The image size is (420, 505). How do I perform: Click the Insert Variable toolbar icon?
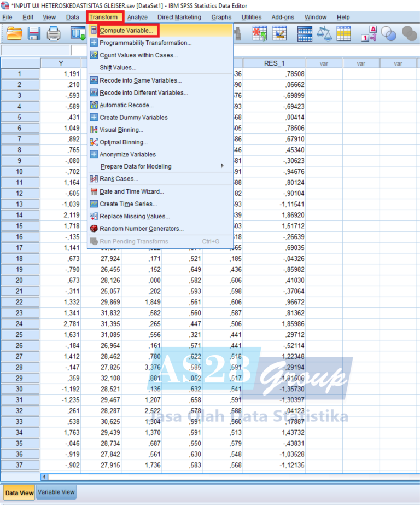point(280,34)
